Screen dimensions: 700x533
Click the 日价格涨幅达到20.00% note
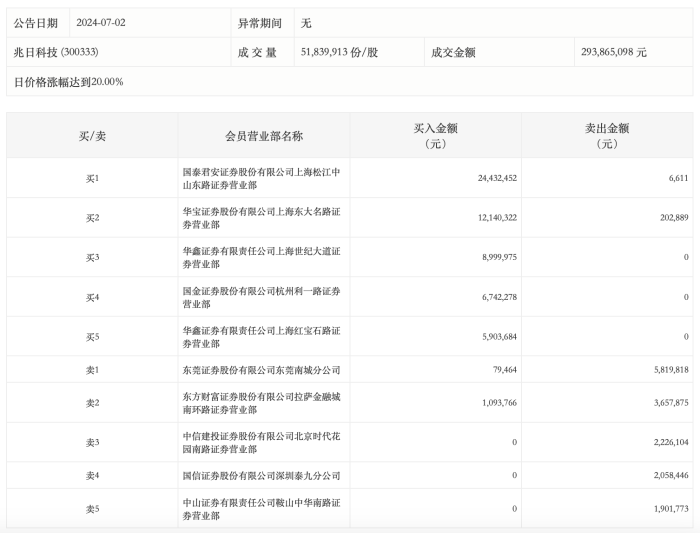(69, 82)
